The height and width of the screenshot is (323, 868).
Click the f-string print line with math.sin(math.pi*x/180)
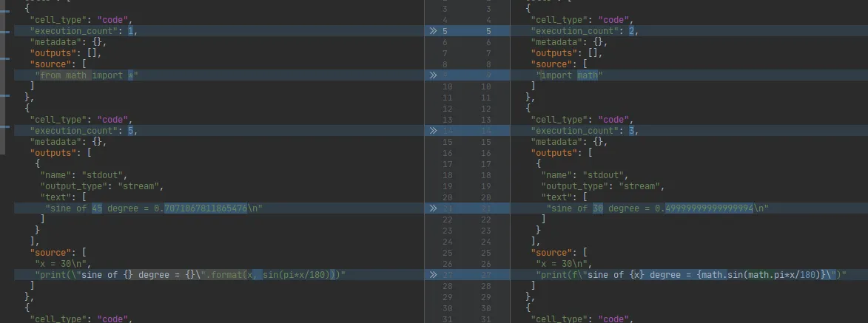pyautogui.click(x=691, y=274)
